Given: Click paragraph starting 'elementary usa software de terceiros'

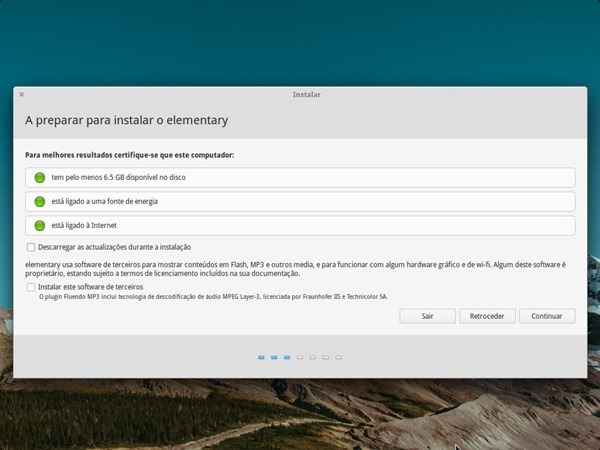Looking at the screenshot, I should pos(295,269).
